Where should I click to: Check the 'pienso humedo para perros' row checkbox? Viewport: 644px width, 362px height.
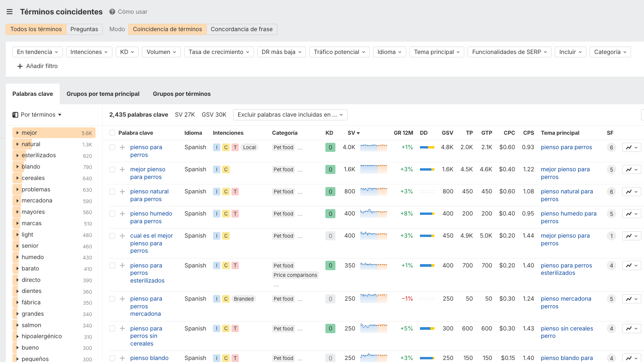pos(112,214)
